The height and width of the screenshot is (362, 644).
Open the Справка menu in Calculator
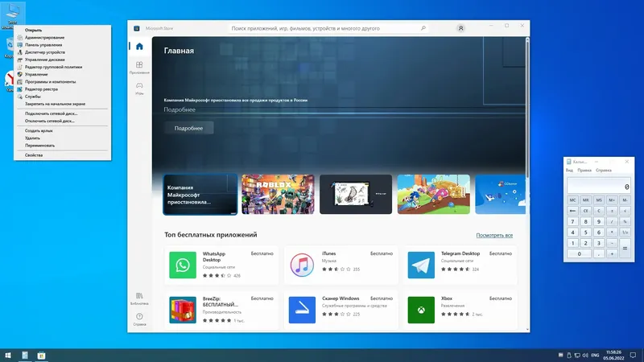(x=603, y=171)
